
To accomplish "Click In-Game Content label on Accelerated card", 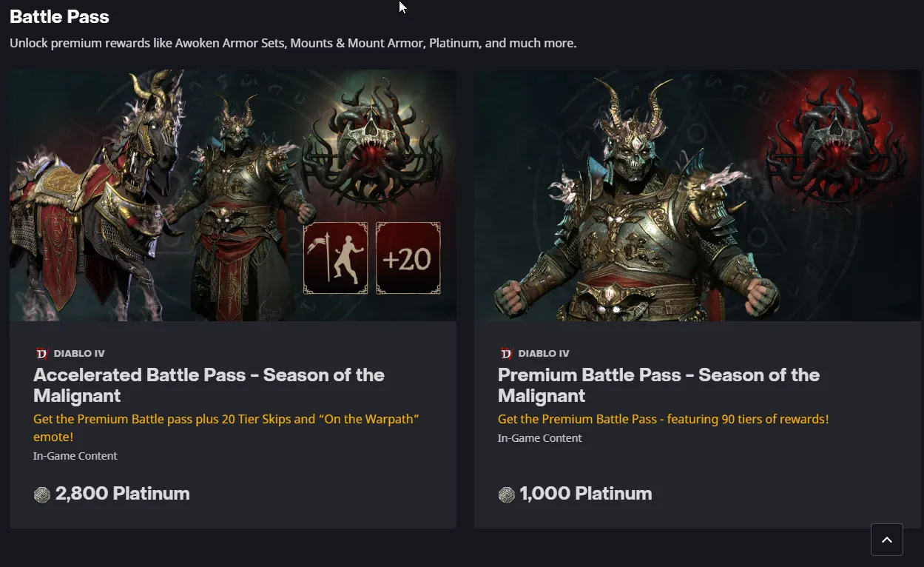I will [75, 456].
